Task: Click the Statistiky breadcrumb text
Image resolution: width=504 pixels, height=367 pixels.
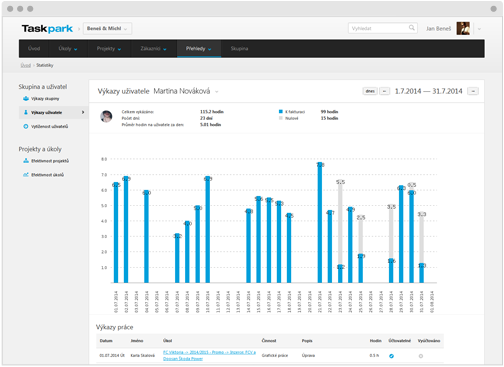Action: (x=45, y=65)
